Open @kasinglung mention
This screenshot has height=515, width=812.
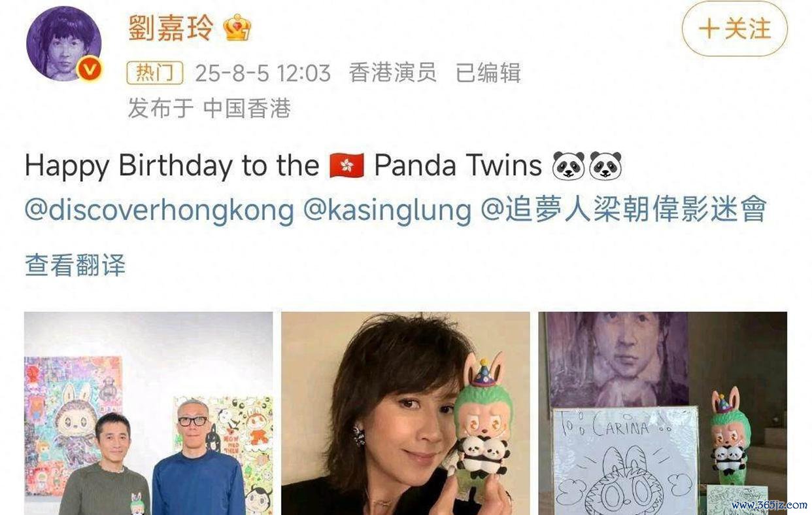point(387,210)
